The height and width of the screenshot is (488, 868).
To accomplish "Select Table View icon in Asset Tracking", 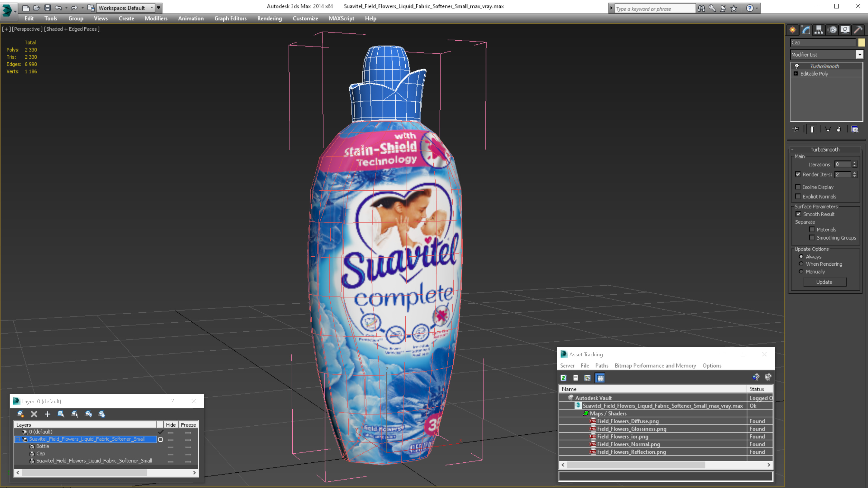I will coord(600,378).
